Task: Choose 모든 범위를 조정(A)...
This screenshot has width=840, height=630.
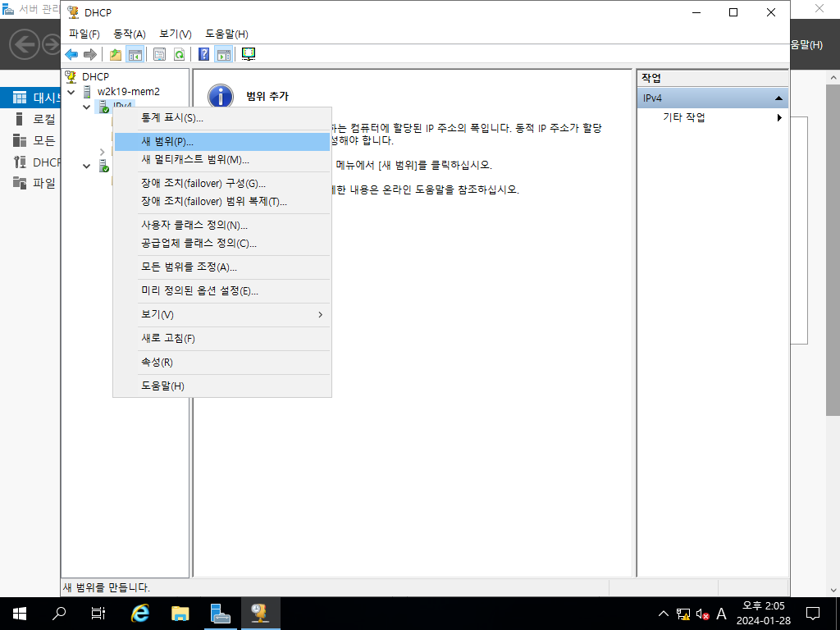Action: [221, 267]
